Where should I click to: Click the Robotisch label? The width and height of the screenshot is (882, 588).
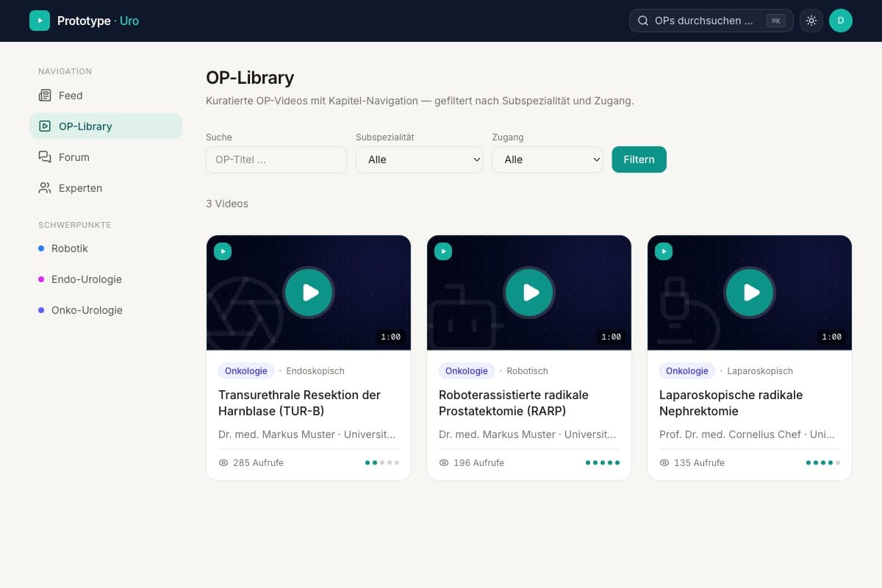pyautogui.click(x=528, y=371)
